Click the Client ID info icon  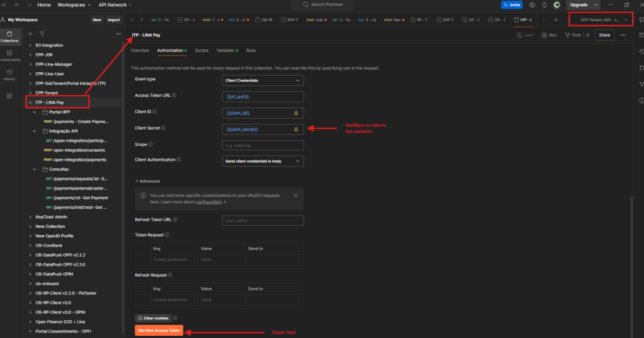pos(155,112)
